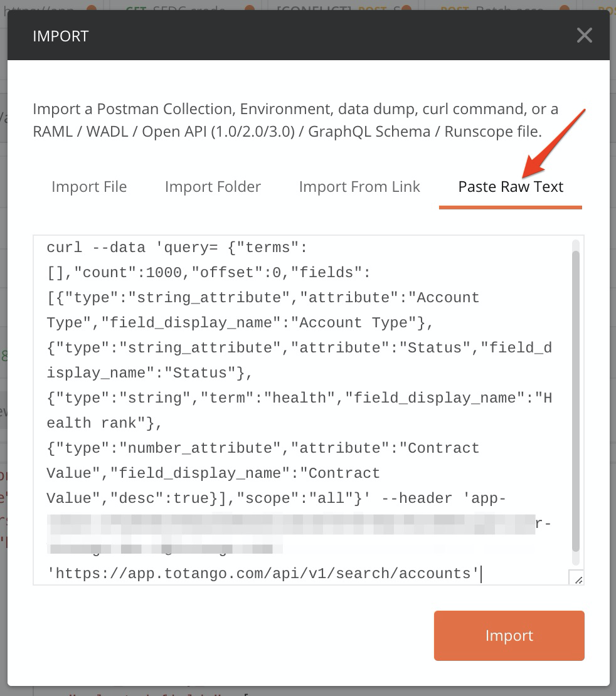Click the orange Import button
Image resolution: width=616 pixels, height=696 pixels.
509,636
